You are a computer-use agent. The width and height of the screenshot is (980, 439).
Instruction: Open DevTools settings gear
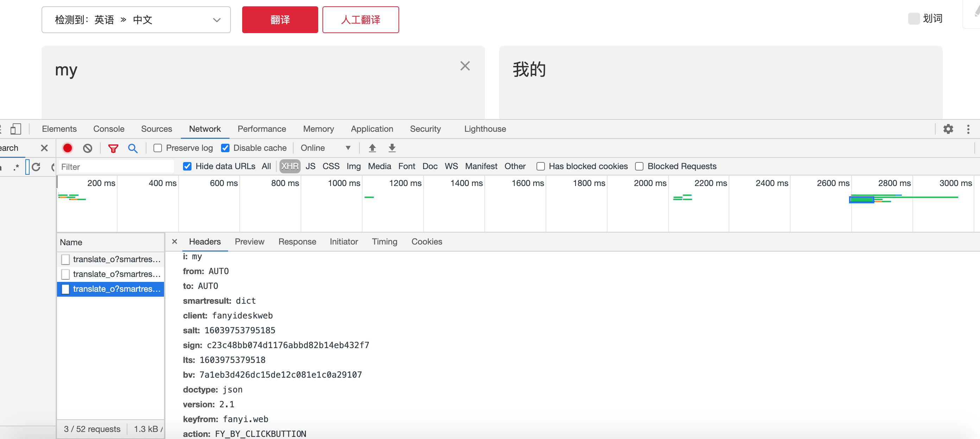point(948,129)
